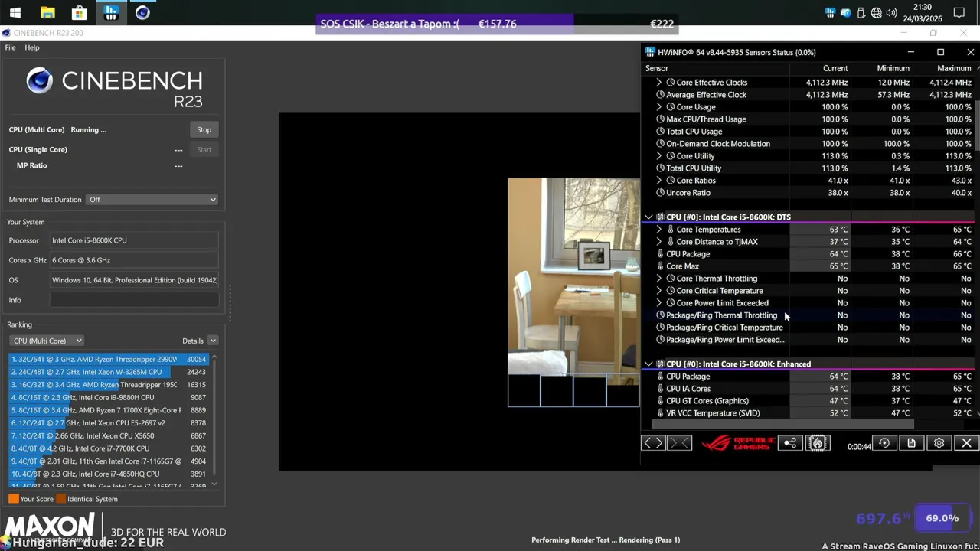The height and width of the screenshot is (551, 980).
Task: Switch to Cinebench on the taskbar
Action: point(142,13)
